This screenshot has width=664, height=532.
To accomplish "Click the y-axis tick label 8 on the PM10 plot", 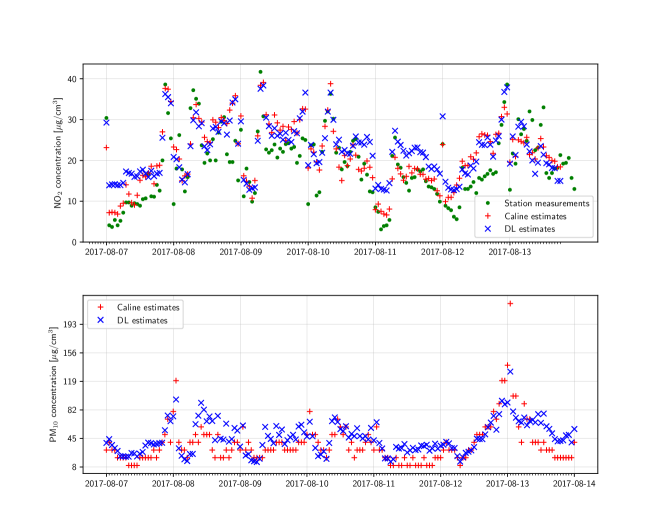I will coord(75,467).
